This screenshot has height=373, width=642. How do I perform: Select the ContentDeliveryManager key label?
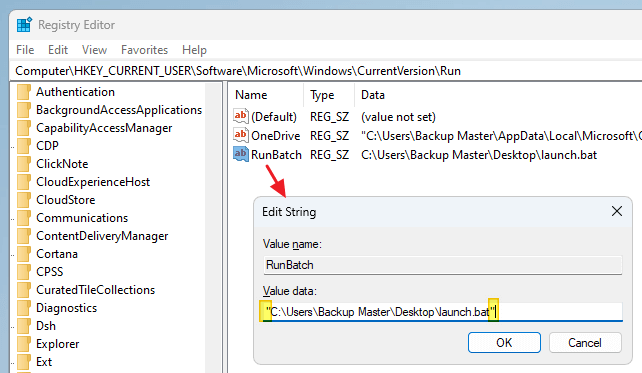(x=102, y=236)
